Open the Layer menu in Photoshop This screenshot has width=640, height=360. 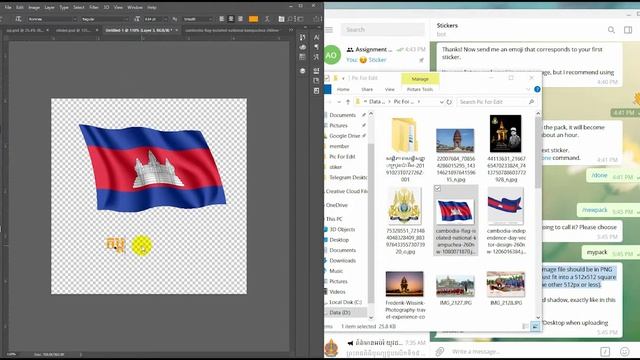tap(49, 7)
